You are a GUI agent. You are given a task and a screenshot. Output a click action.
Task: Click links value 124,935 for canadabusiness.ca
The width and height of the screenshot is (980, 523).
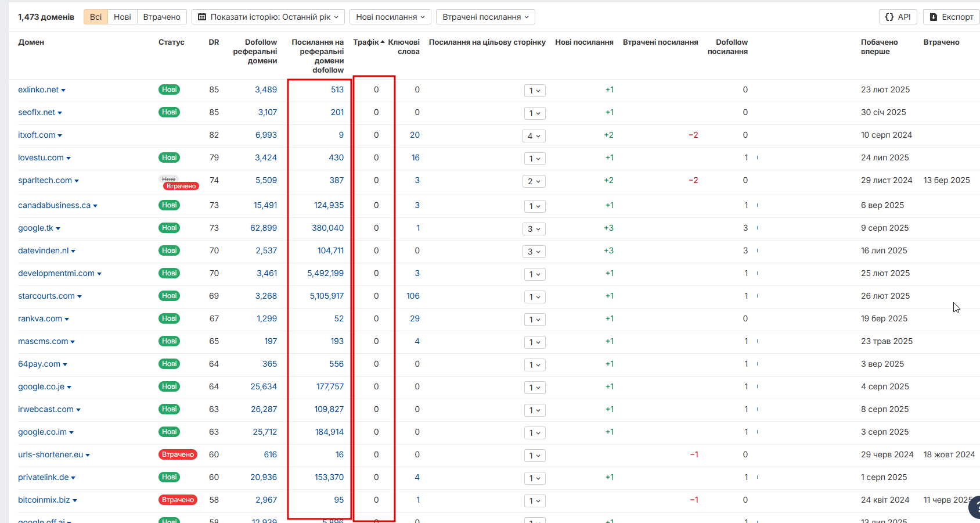pos(329,205)
